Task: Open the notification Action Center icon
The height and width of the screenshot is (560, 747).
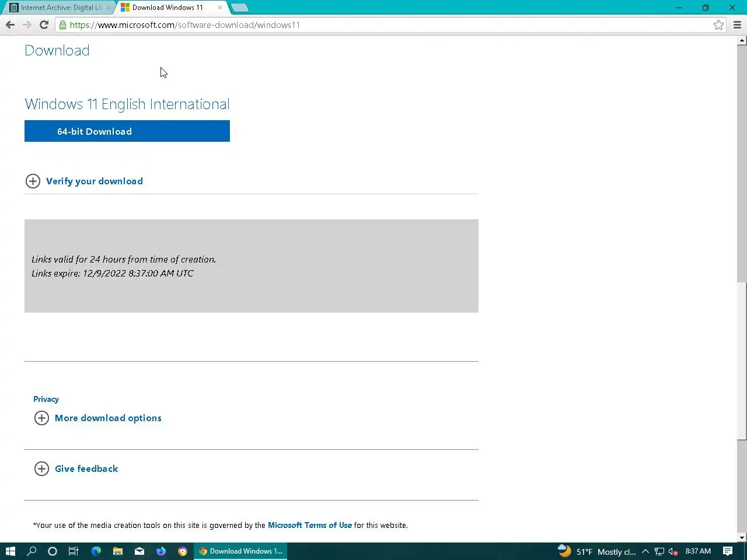Action: coord(728,551)
